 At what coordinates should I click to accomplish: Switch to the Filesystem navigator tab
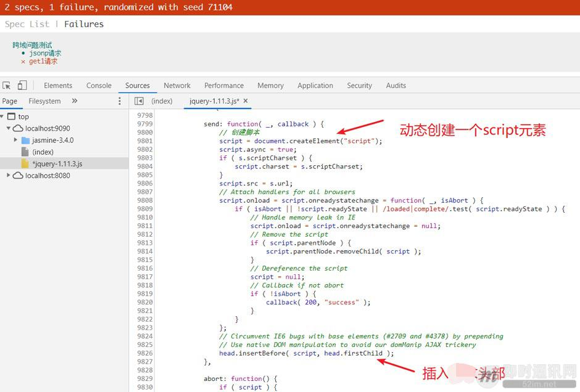[44, 101]
